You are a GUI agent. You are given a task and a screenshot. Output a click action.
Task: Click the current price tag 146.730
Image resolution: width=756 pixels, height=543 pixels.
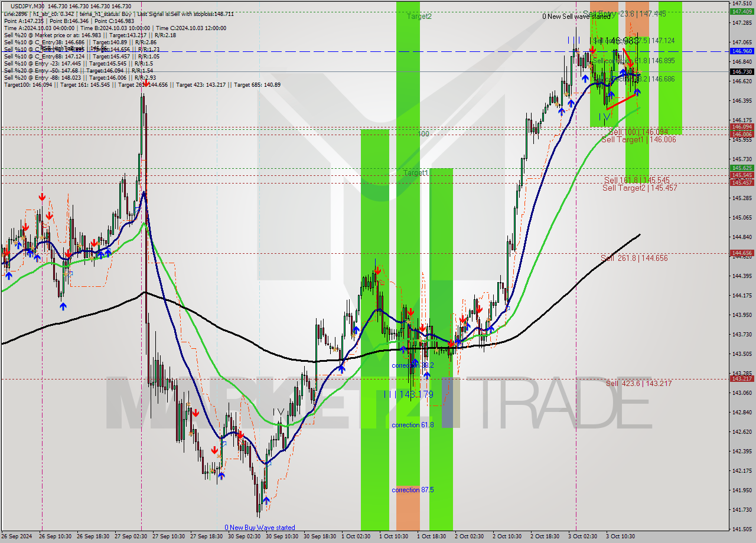pos(742,71)
